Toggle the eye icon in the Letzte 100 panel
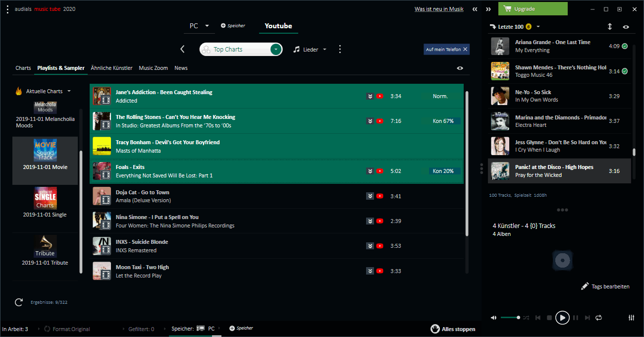Image resolution: width=644 pixels, height=337 pixels. (x=626, y=27)
